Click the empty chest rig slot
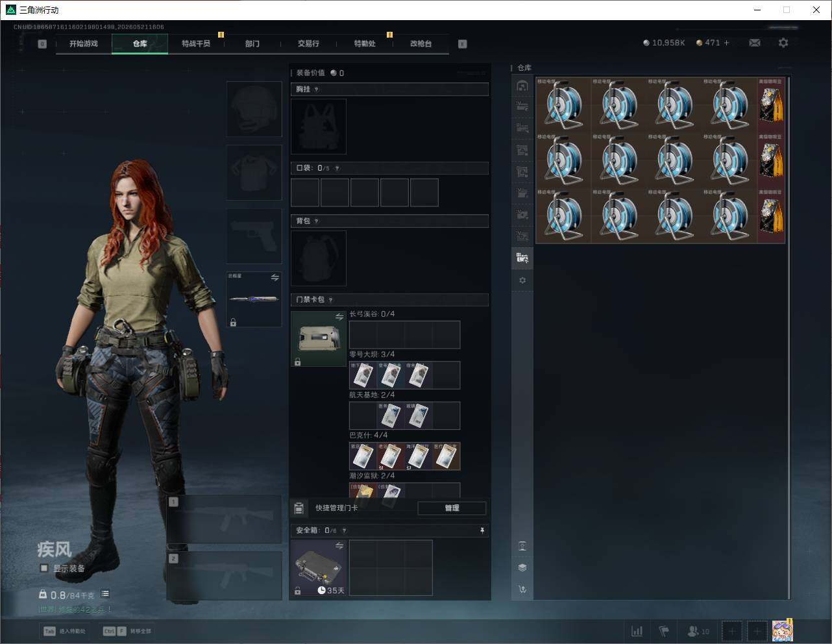 click(x=319, y=127)
